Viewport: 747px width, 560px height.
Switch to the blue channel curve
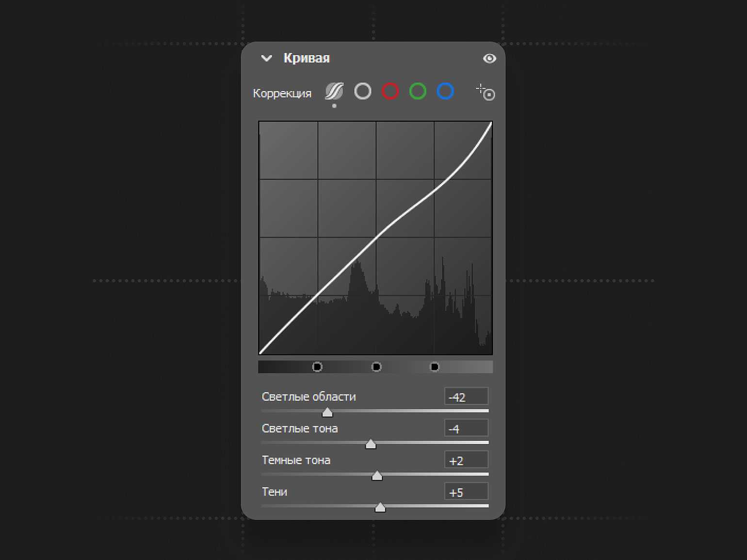point(445,91)
